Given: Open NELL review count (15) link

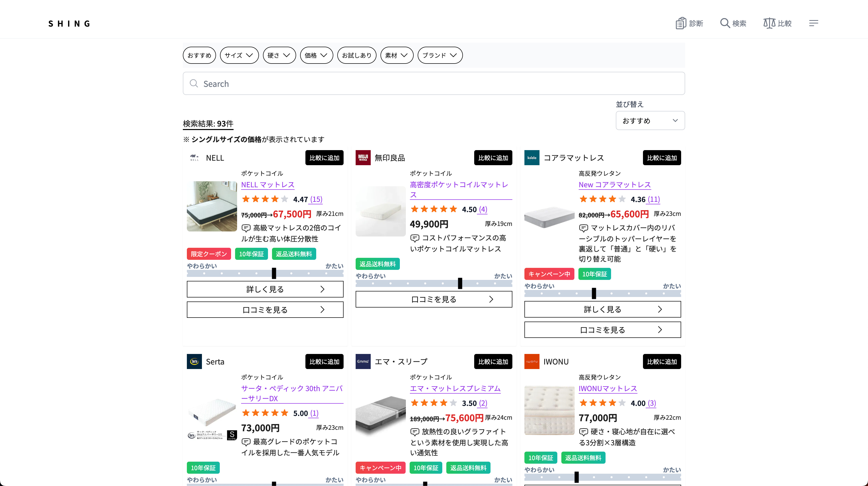Looking at the screenshot, I should coord(316,199).
